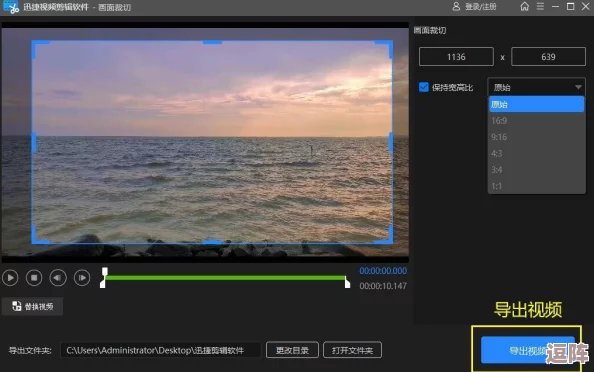Image resolution: width=594 pixels, height=372 pixels.
Task: Open the hamburger menu in title bar
Action: 540,6
